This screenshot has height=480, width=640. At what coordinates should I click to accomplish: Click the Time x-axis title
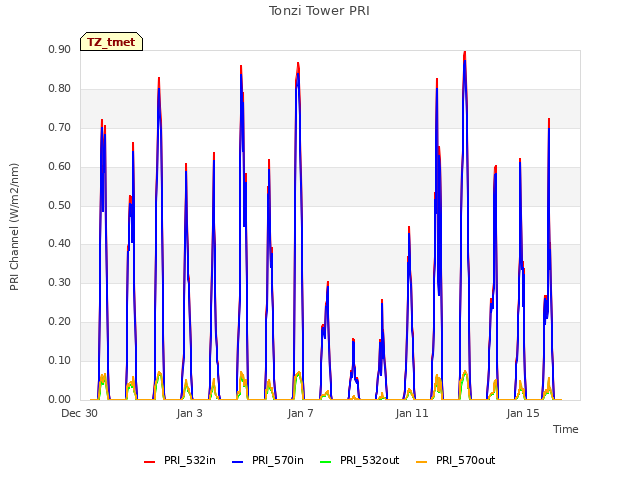coord(566,429)
